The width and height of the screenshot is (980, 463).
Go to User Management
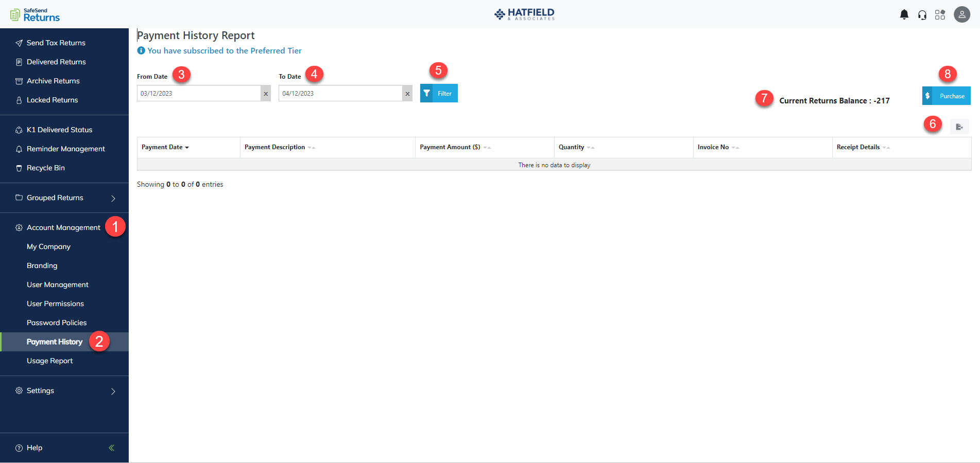click(57, 284)
